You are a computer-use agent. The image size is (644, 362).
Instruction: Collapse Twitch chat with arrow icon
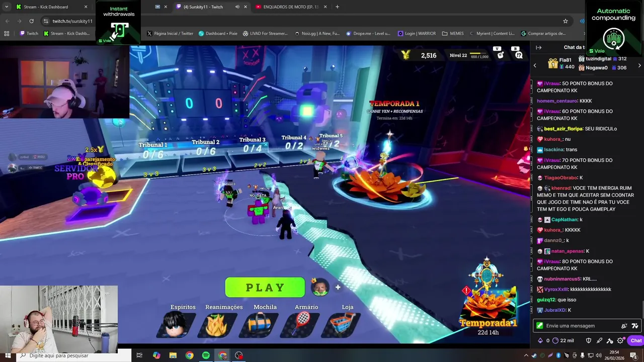coord(538,47)
